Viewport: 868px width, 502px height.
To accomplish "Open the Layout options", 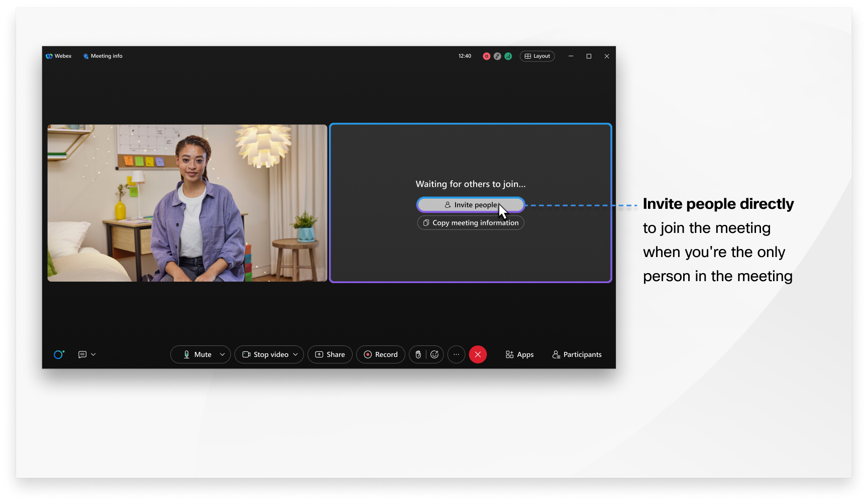I will tap(537, 56).
